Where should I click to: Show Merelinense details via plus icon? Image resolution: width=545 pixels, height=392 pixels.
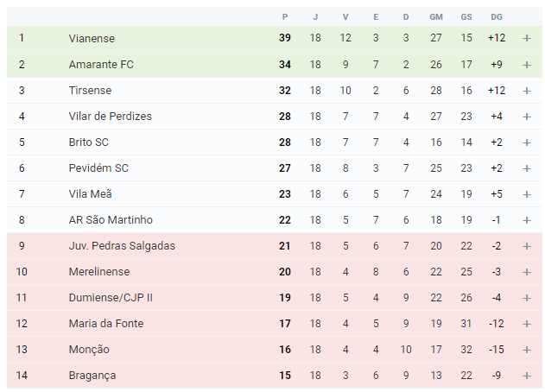pos(527,272)
